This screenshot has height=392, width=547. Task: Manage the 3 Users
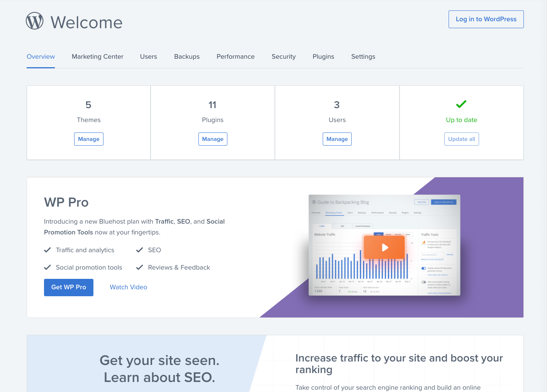click(x=337, y=139)
